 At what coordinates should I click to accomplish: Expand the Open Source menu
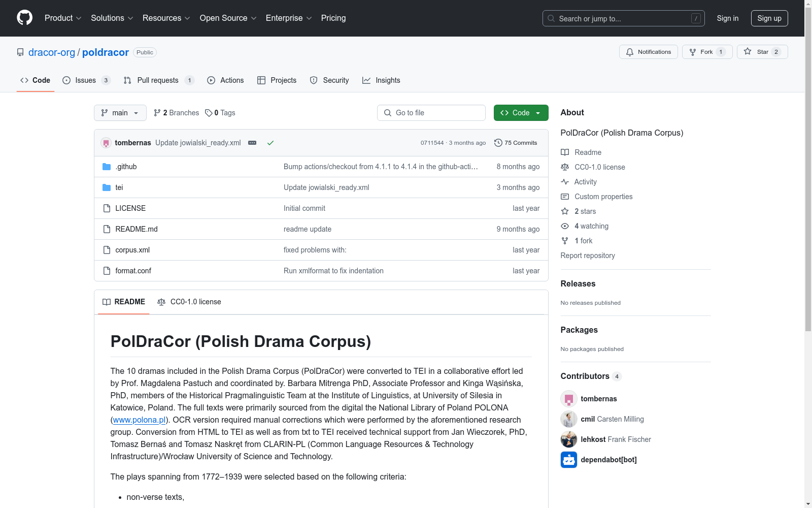tap(228, 18)
